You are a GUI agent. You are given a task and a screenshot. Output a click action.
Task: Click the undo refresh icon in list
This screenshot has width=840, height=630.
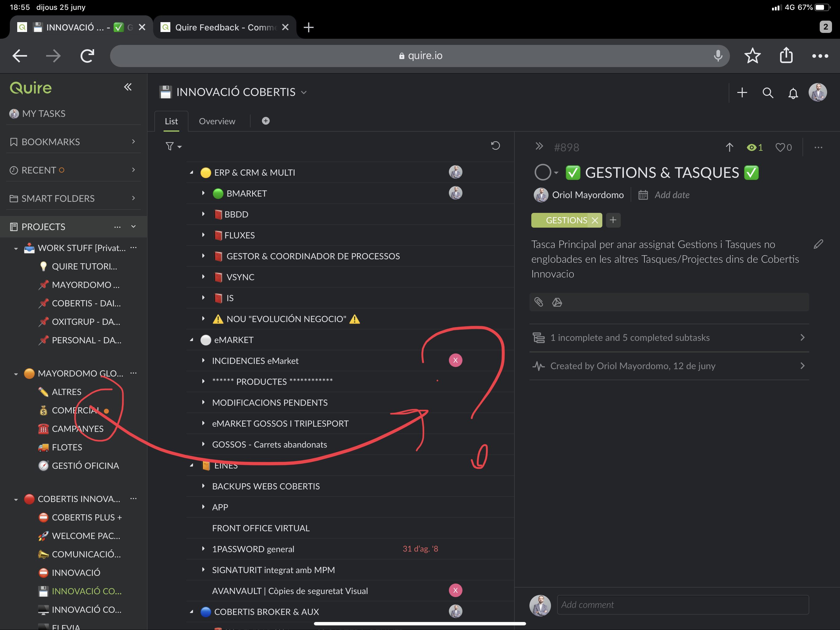tap(495, 146)
